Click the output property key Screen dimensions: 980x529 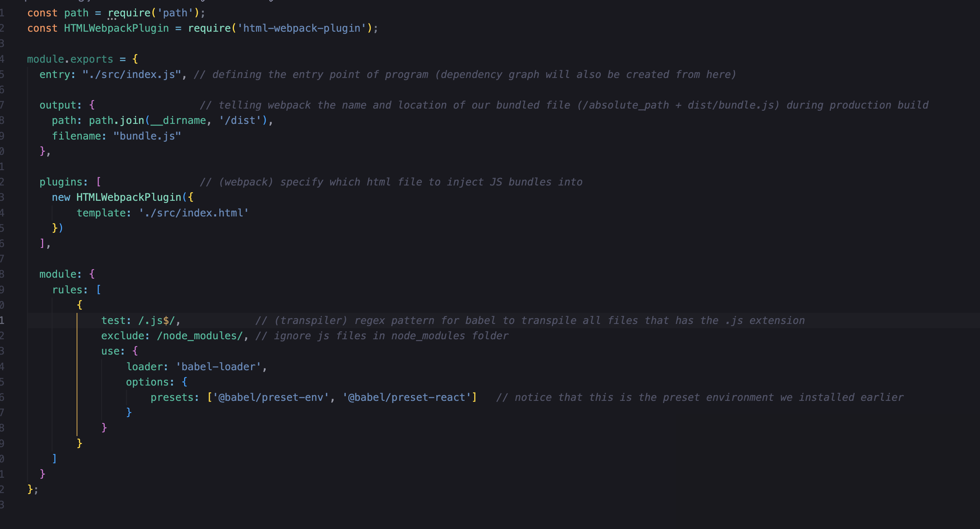click(57, 105)
